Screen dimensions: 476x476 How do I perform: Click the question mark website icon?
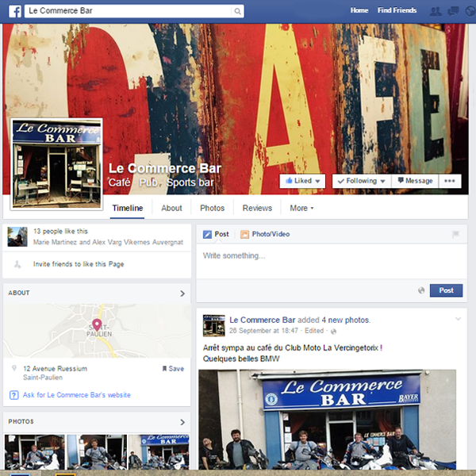(x=14, y=395)
